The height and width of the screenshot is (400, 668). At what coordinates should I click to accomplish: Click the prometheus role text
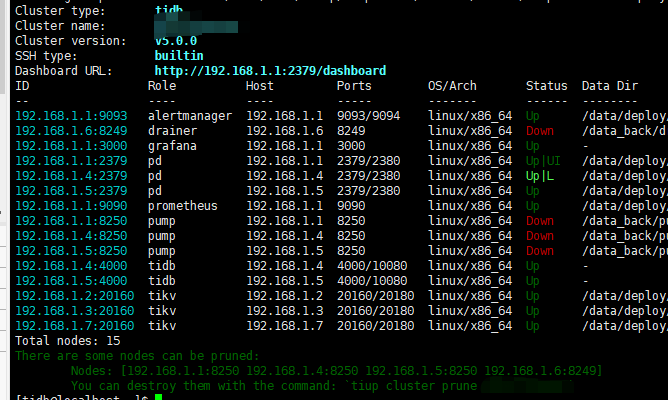pos(183,206)
